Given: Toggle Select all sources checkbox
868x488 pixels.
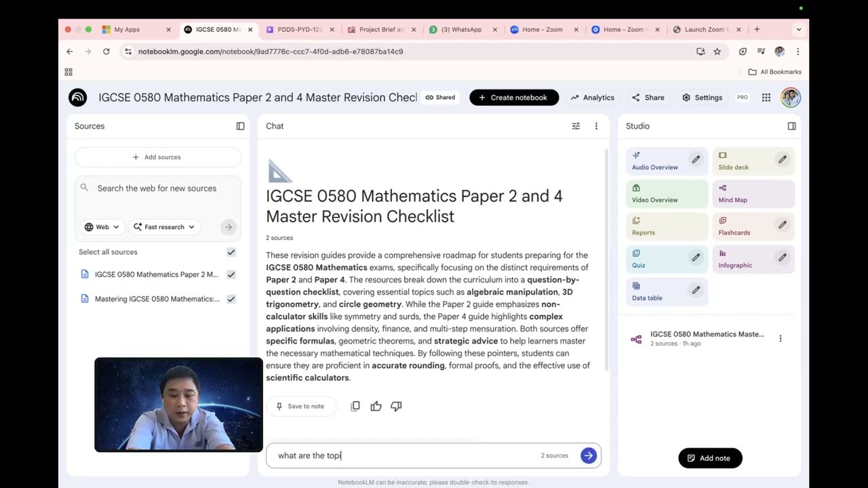Looking at the screenshot, I should pos(231,252).
